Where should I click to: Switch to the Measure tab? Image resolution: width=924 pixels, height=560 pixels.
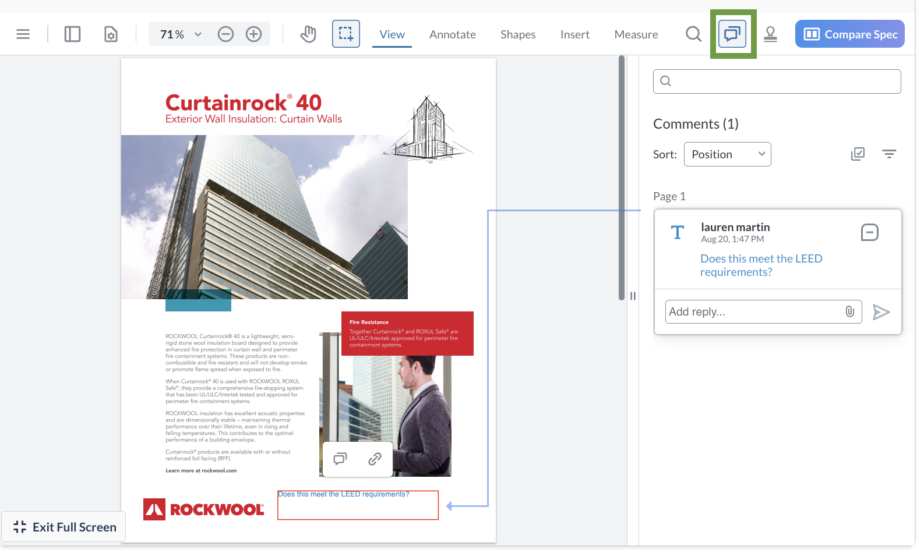pos(636,34)
